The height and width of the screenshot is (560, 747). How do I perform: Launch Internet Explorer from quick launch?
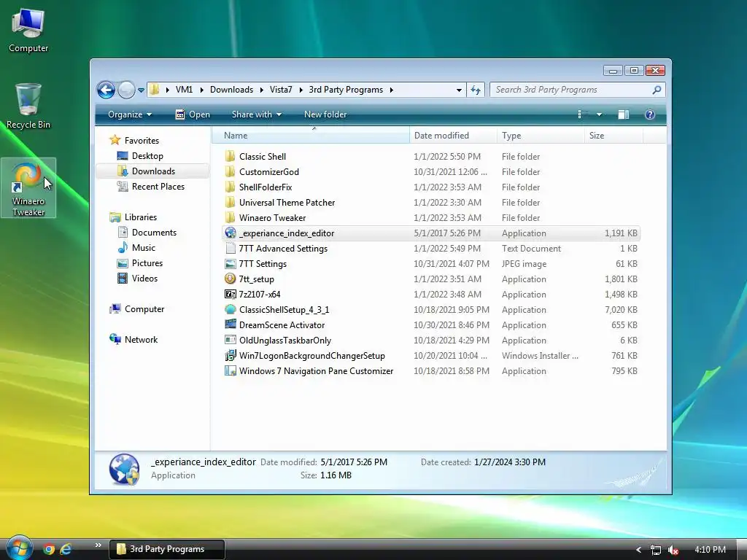(66, 549)
